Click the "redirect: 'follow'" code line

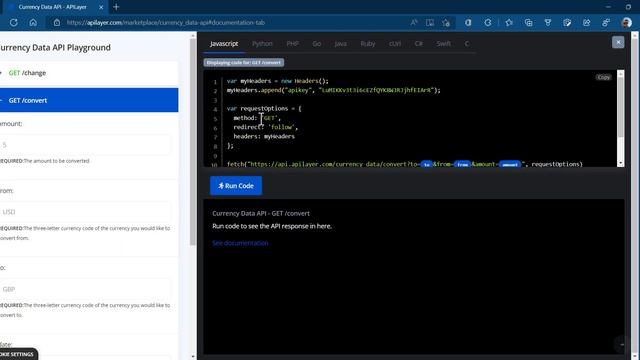pyautogui.click(x=265, y=127)
